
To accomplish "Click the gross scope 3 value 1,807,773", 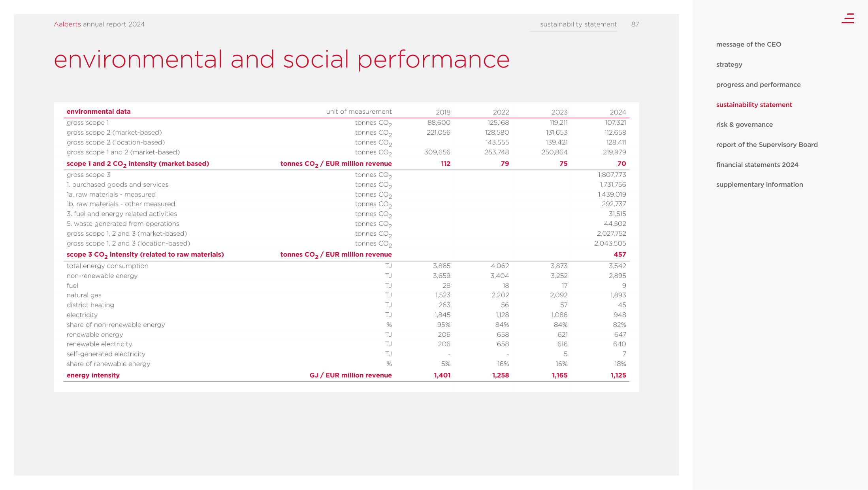I will pyautogui.click(x=612, y=175).
